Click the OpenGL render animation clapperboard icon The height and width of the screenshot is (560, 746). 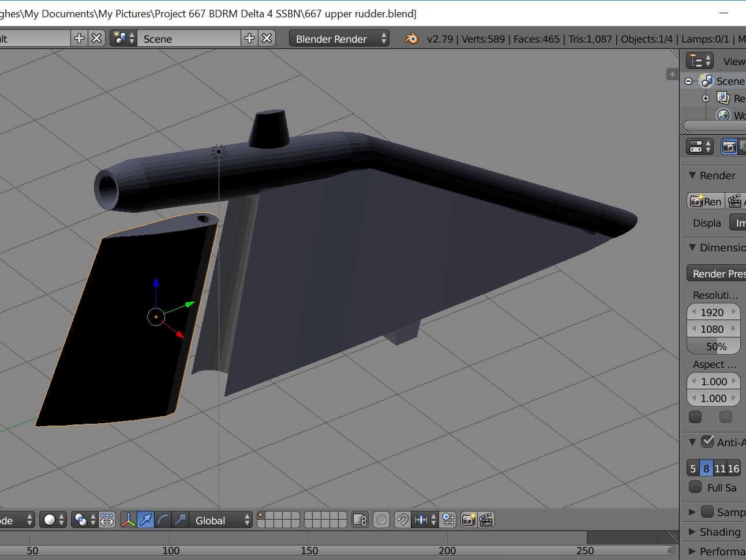[x=486, y=520]
